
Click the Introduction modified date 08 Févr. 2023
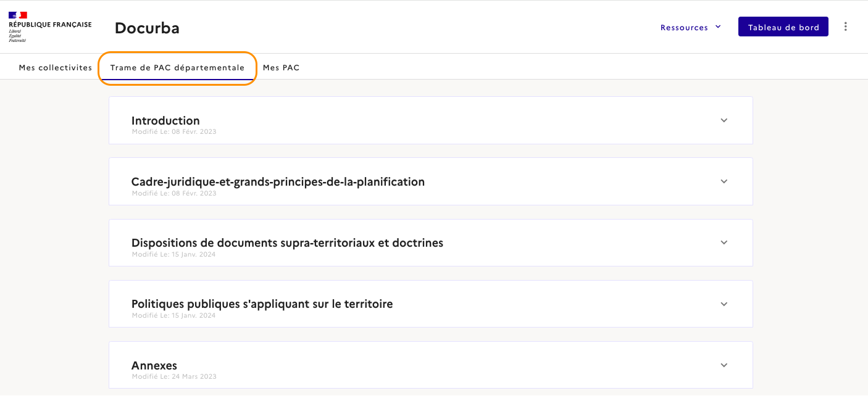point(174,131)
